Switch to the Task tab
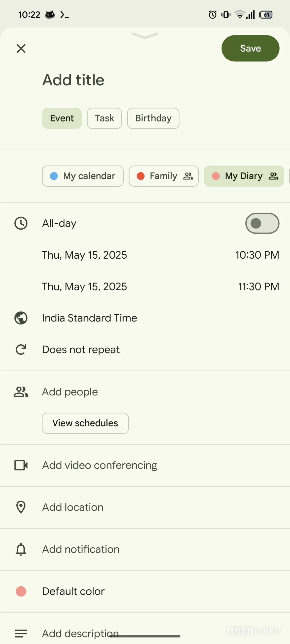Viewport: 290px width, 644px height. pos(104,118)
